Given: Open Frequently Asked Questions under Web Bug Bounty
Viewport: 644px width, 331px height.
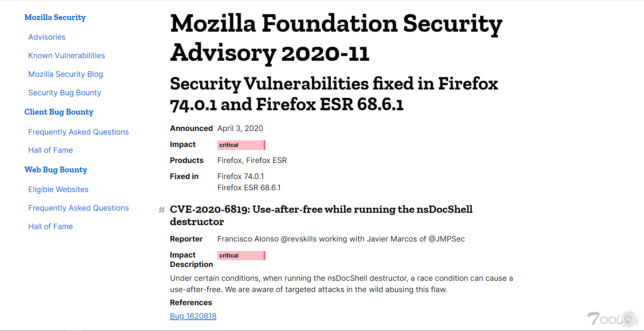Looking at the screenshot, I should [x=78, y=208].
